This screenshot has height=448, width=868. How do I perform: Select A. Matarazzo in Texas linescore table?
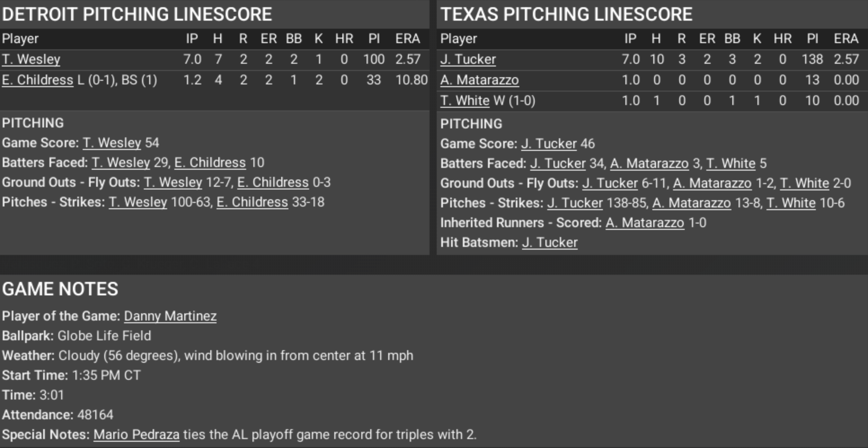pos(479,80)
